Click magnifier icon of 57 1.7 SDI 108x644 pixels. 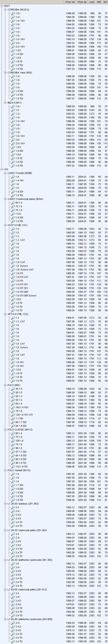point(13,452)
